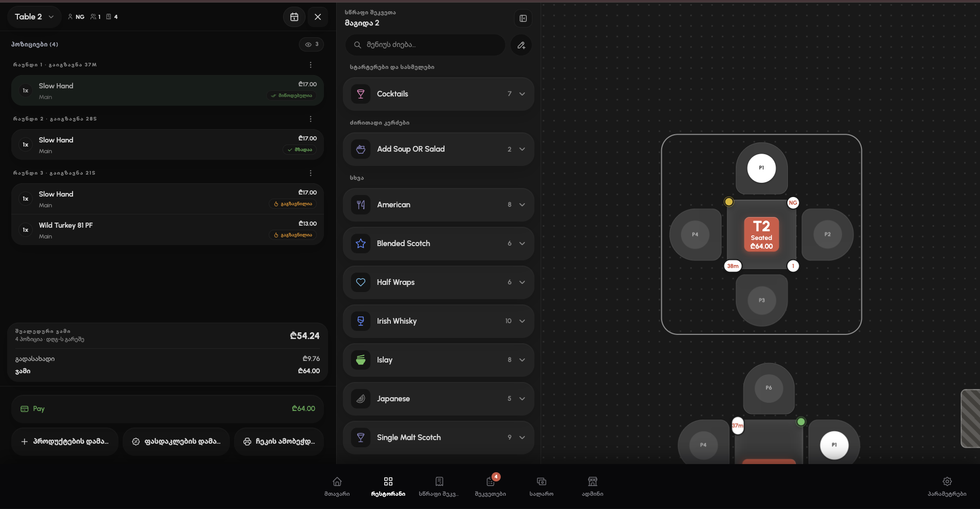
Task: Click the green status dot on lower table
Action: coord(801,422)
